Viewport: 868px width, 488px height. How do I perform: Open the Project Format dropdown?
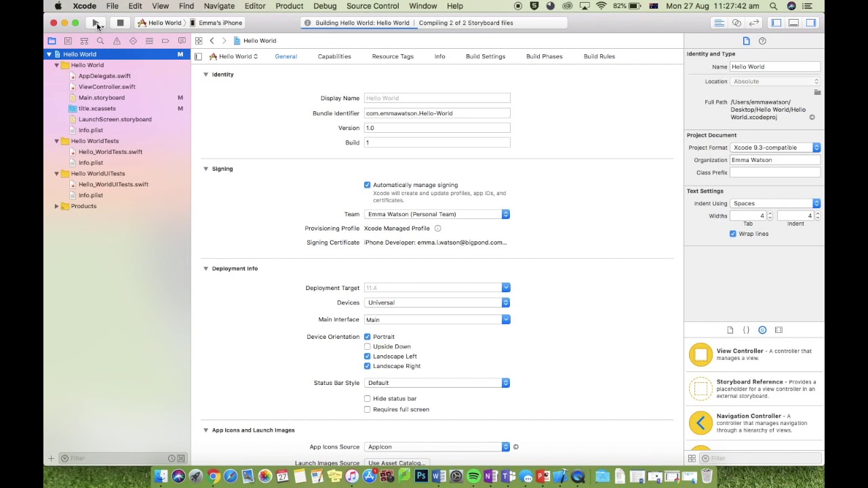coord(775,148)
